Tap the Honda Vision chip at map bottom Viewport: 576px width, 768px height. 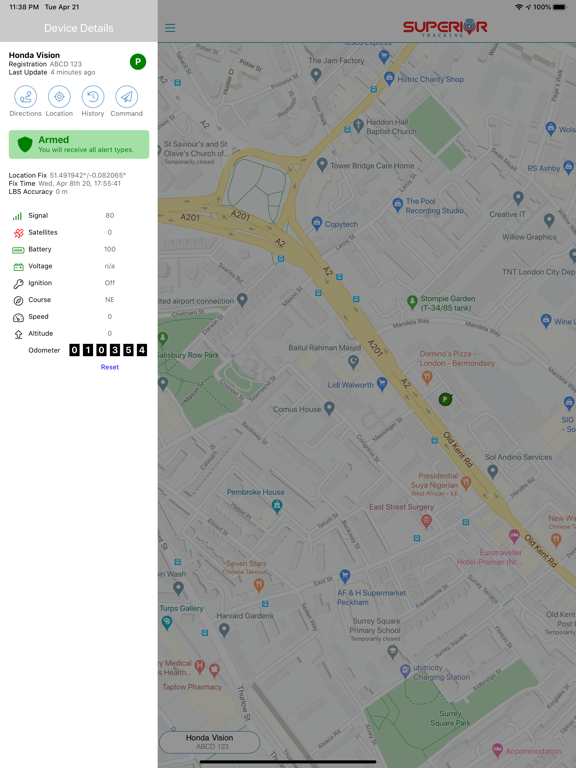tap(209, 742)
